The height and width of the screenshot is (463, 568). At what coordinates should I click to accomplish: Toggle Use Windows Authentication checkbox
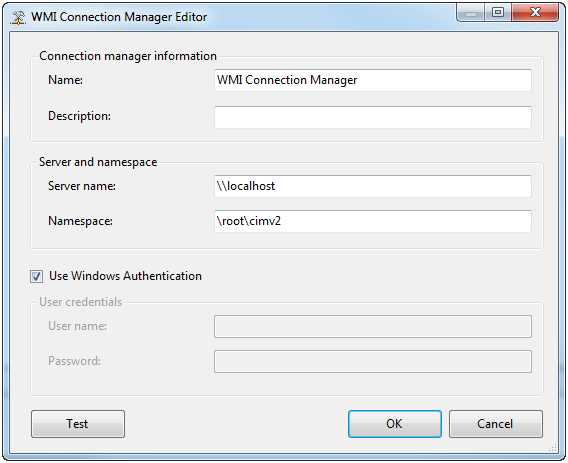pyautogui.click(x=36, y=276)
